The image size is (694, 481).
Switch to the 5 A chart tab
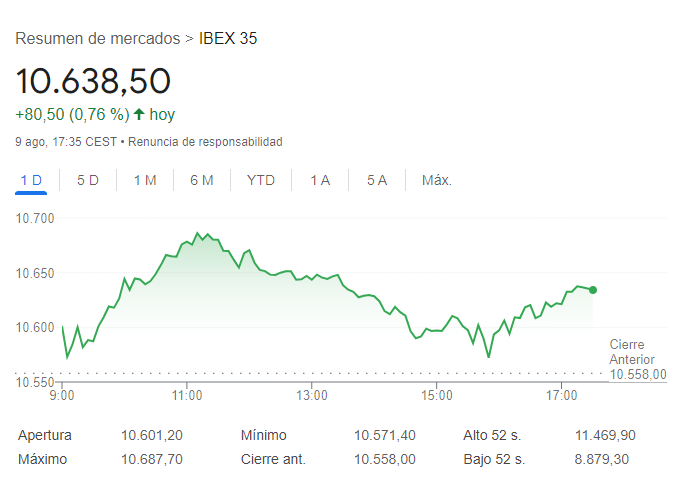click(377, 181)
